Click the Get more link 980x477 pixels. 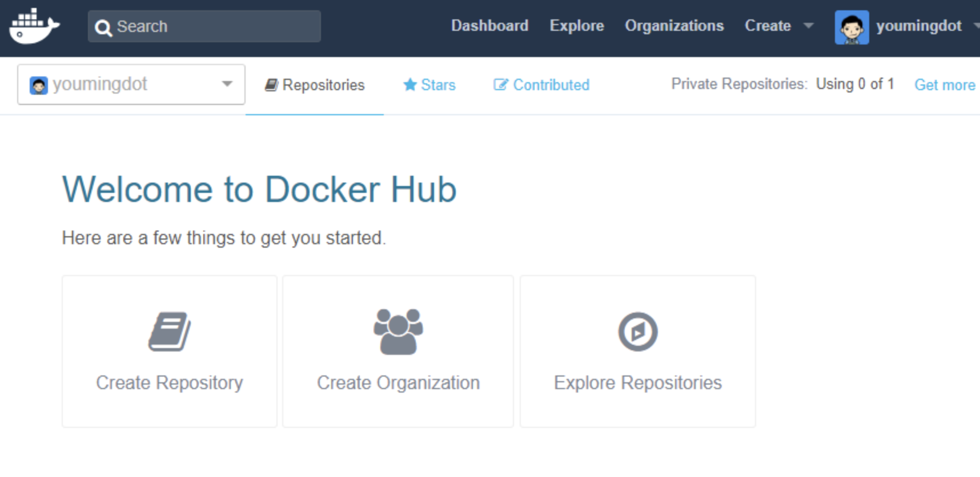tap(945, 85)
